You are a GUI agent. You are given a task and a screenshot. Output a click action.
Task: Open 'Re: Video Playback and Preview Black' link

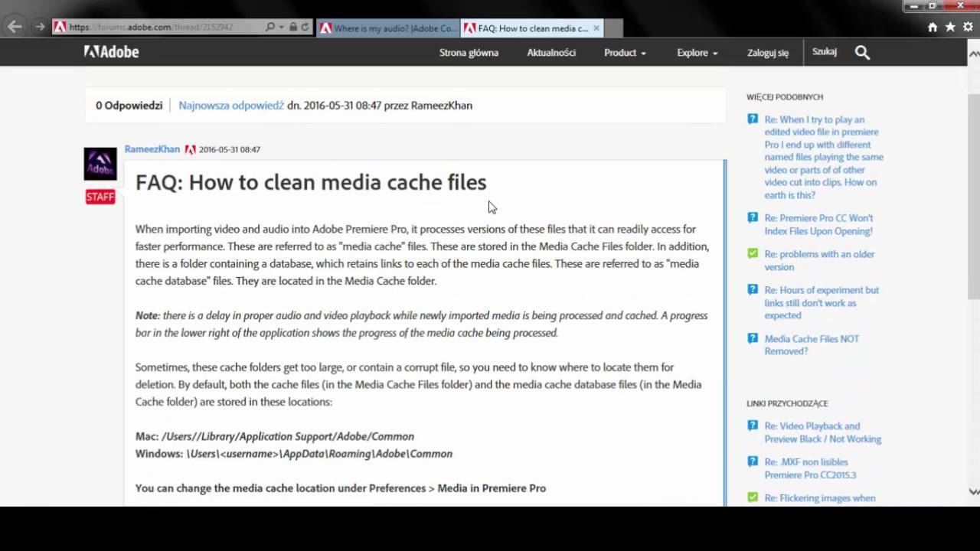pos(823,432)
